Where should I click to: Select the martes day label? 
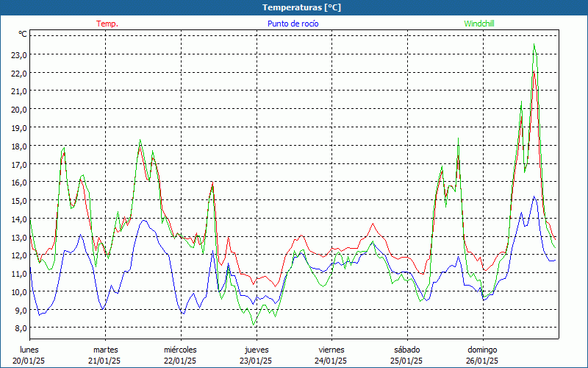105,350
